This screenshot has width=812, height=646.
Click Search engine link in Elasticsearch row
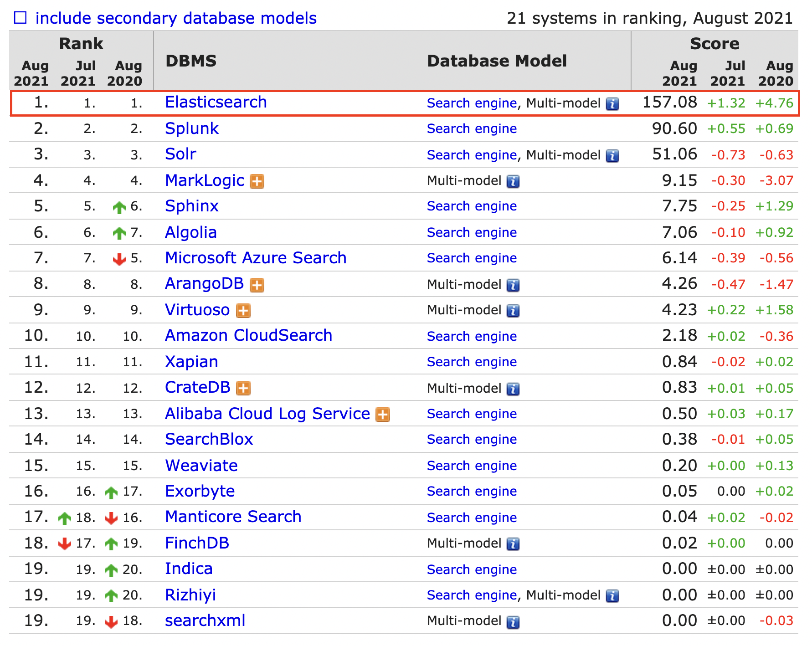(472, 103)
